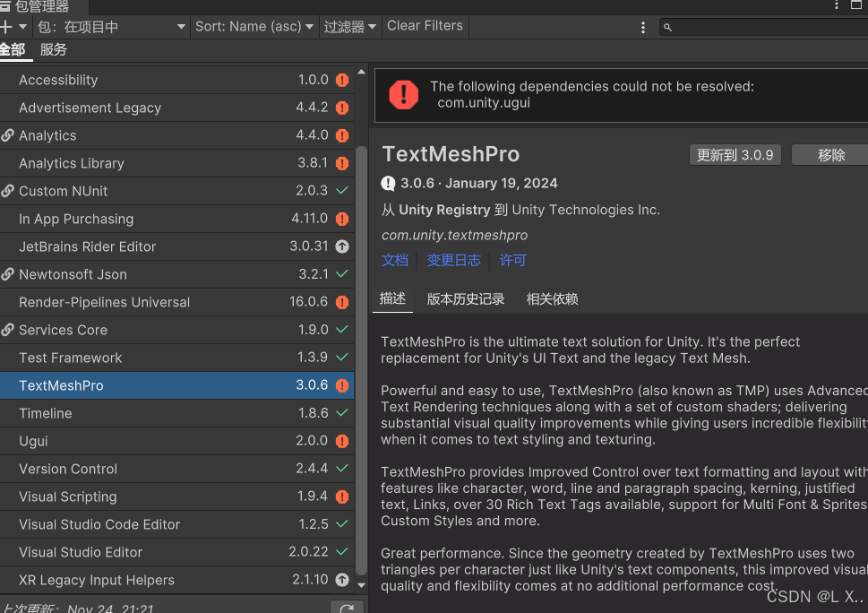Click the link icon beside Newtonsoft Json

tap(7, 274)
